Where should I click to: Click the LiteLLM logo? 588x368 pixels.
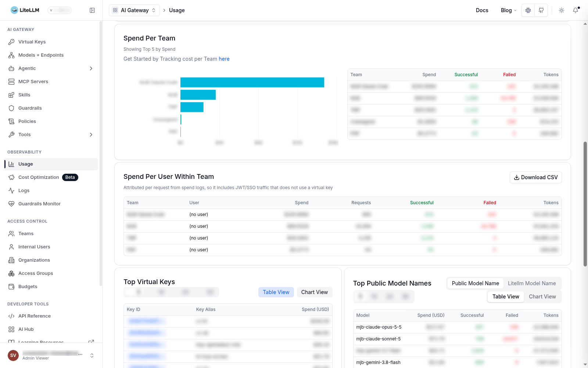(25, 10)
